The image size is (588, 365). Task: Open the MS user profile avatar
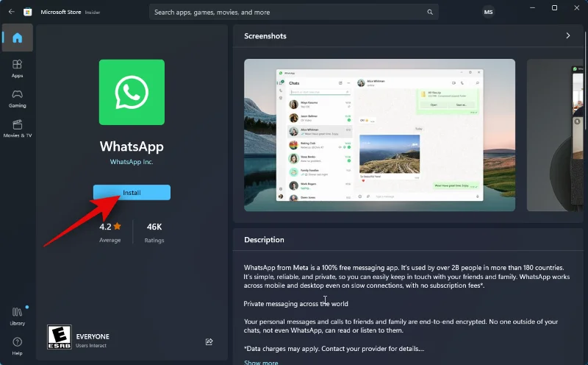(488, 12)
